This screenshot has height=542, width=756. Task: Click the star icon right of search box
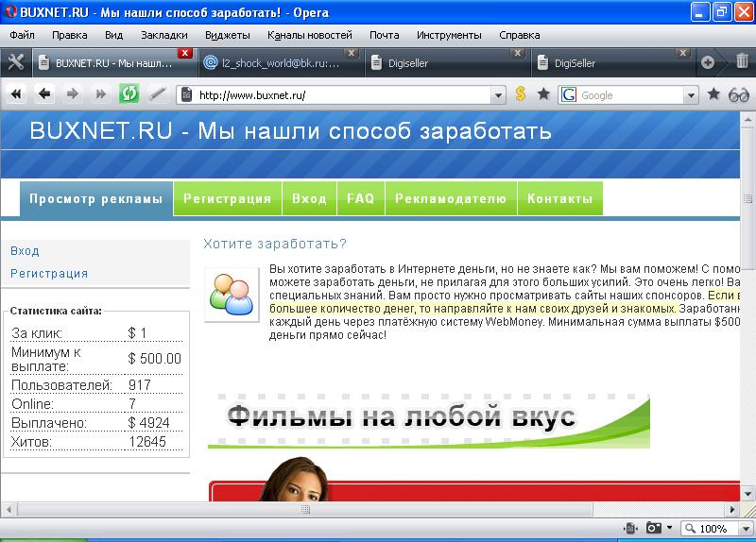click(713, 93)
